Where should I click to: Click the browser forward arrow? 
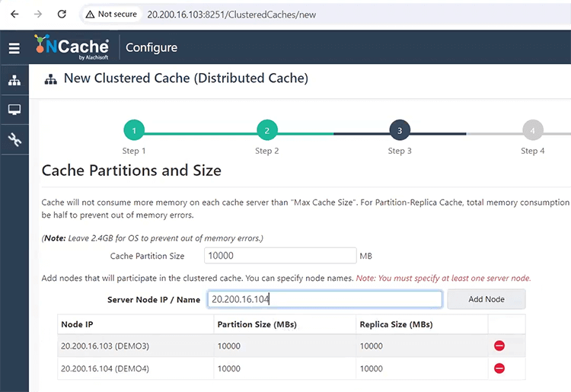coord(38,14)
